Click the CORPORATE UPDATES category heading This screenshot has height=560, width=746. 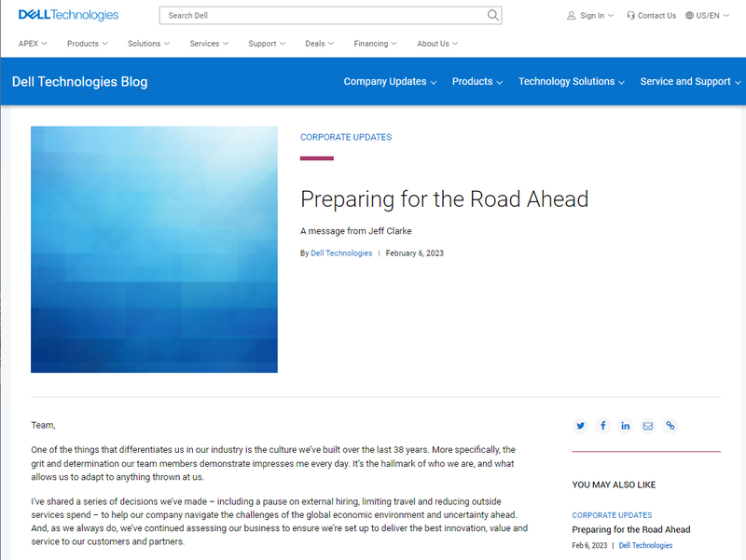(x=346, y=137)
